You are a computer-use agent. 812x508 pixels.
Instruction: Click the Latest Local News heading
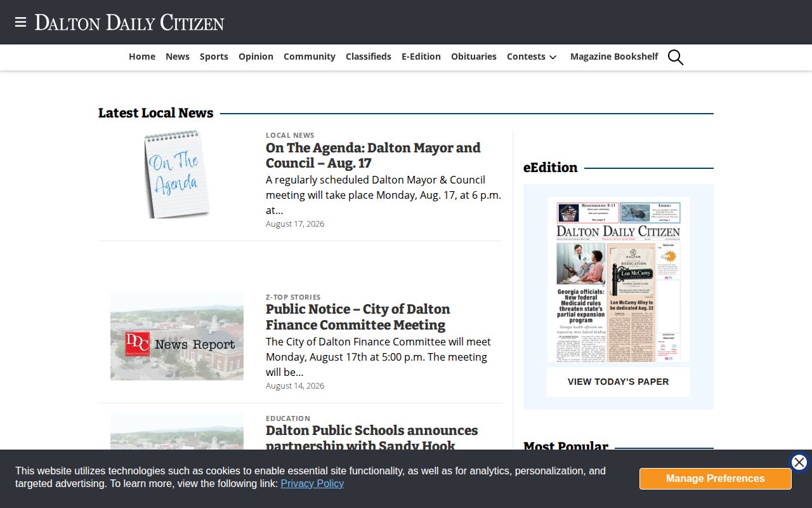pos(156,113)
